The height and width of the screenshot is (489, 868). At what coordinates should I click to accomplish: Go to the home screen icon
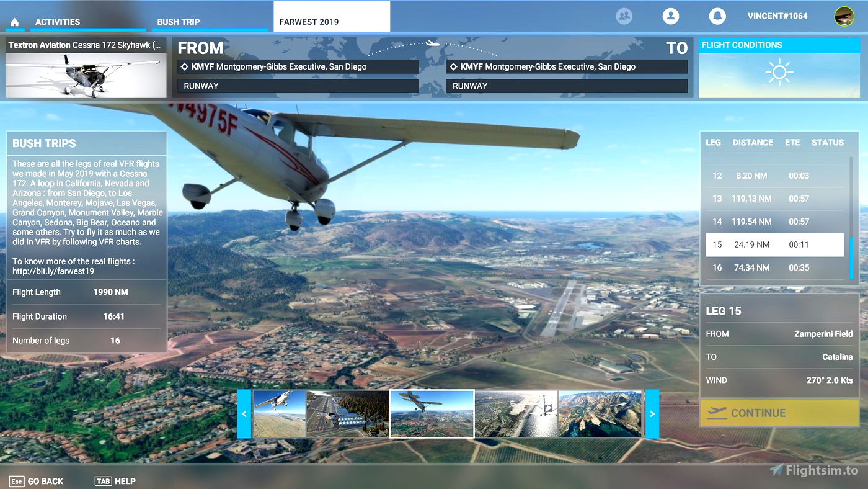tap(14, 22)
